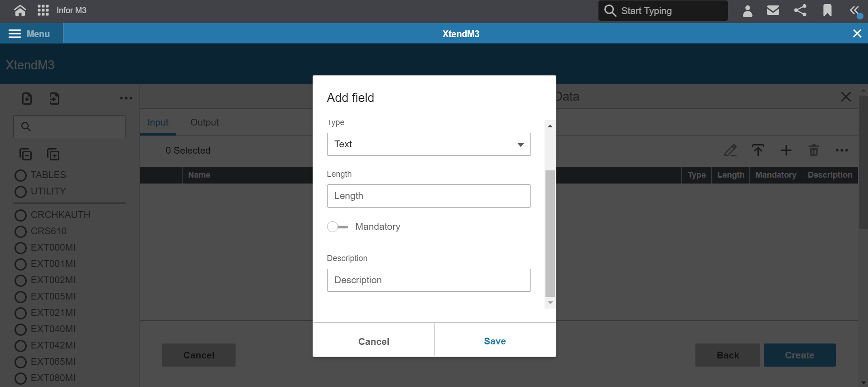Select the TABLES radio option
This screenshot has height=387, width=868.
[20, 175]
